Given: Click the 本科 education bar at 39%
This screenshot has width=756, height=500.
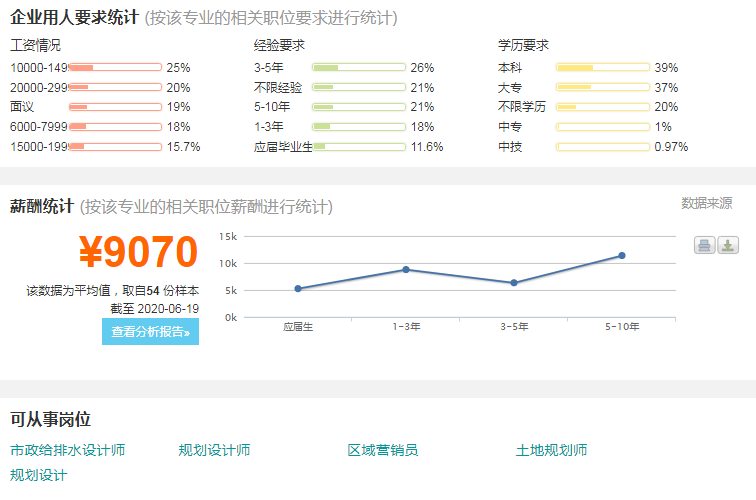Looking at the screenshot, I should 603,68.
